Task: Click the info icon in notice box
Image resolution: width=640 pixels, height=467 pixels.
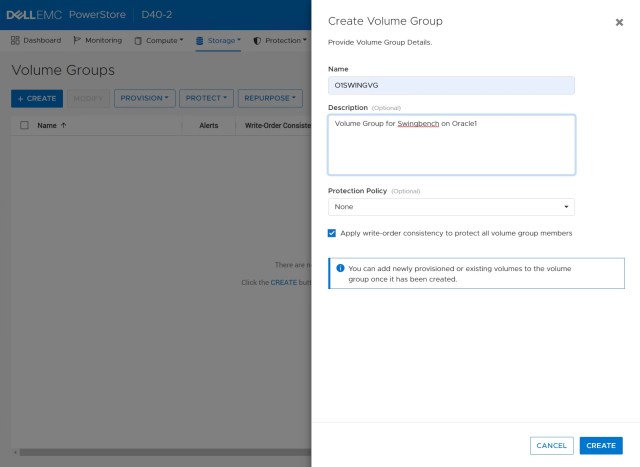Action: pos(340,268)
